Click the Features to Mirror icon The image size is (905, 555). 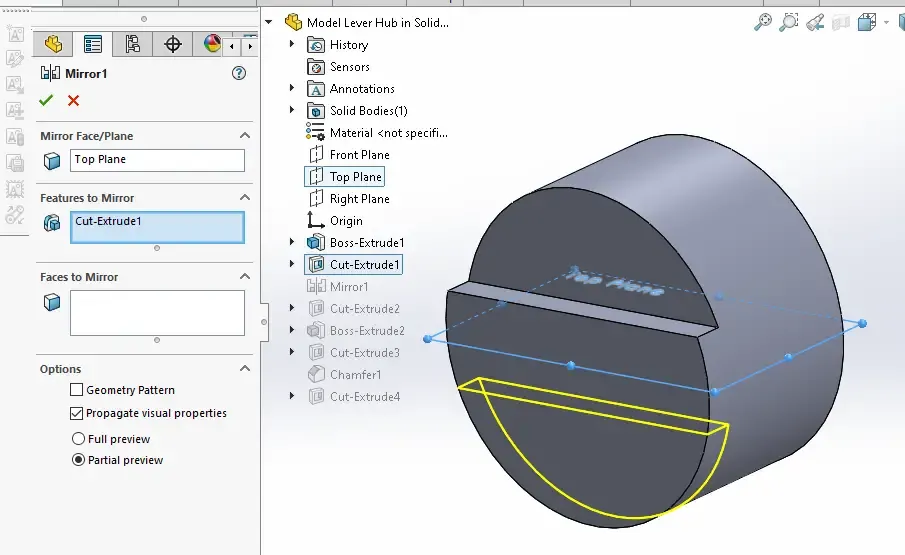click(x=52, y=223)
